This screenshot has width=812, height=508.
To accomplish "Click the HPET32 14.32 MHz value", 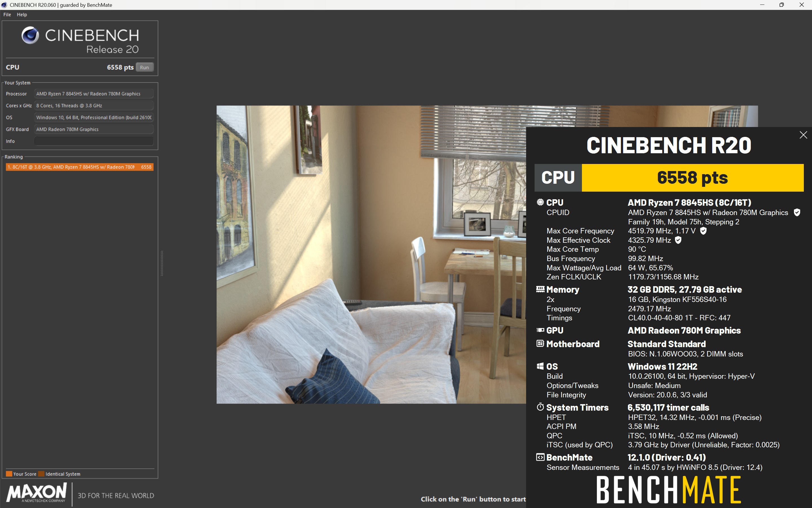I will (x=694, y=417).
